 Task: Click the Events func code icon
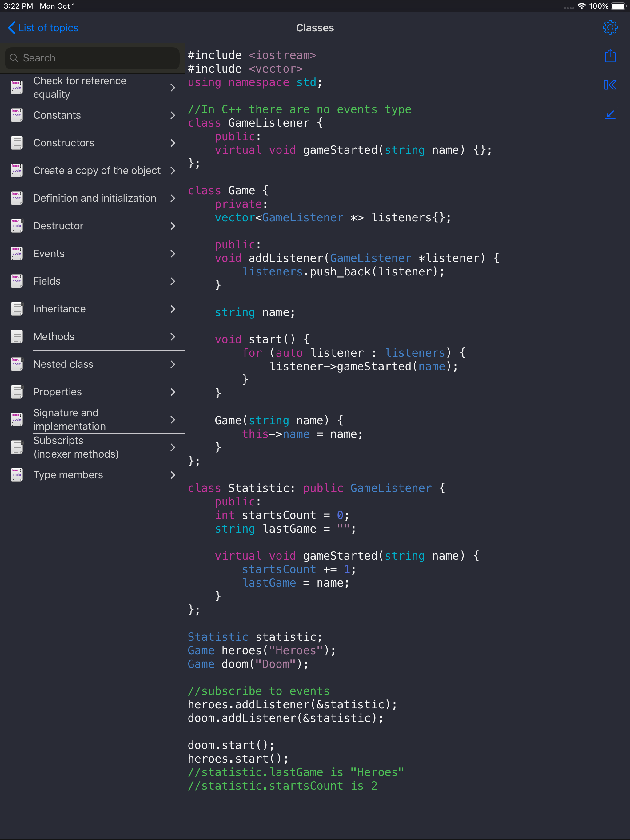[17, 253]
